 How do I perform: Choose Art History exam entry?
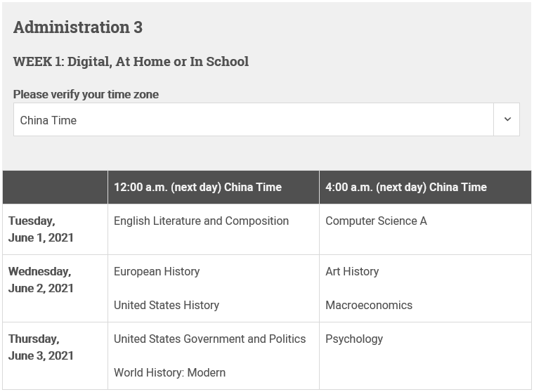pyautogui.click(x=352, y=271)
